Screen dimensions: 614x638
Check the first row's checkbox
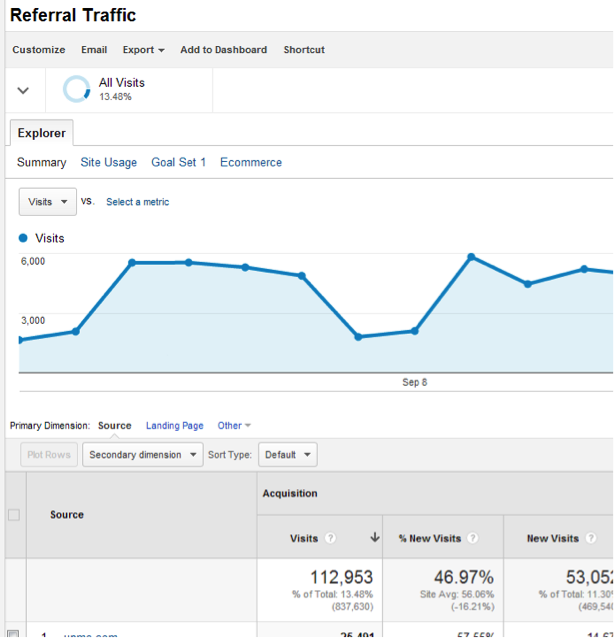point(13,634)
